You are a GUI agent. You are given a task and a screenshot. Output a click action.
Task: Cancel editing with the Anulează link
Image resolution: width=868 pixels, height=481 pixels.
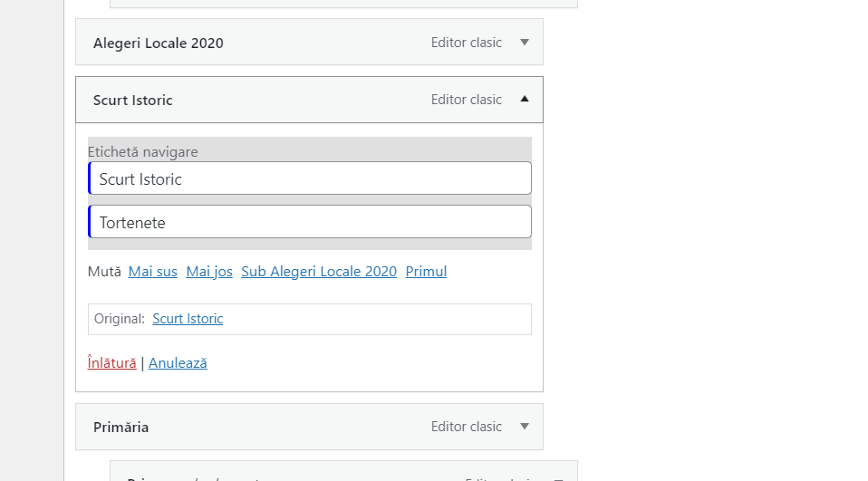click(178, 363)
